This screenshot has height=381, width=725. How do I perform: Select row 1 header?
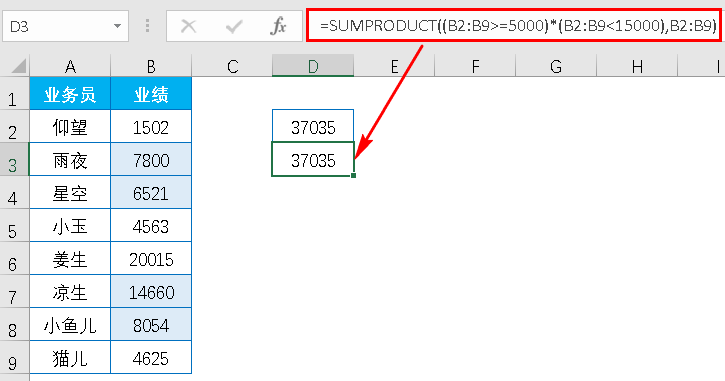(x=14, y=93)
